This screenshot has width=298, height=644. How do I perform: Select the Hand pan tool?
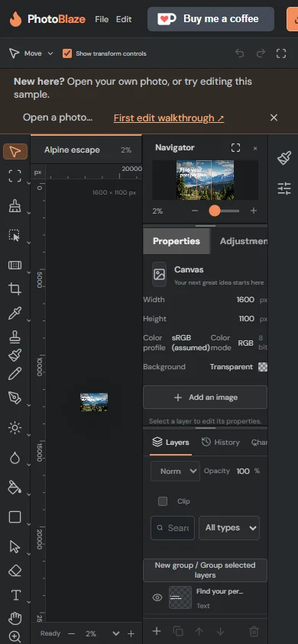coord(15,618)
